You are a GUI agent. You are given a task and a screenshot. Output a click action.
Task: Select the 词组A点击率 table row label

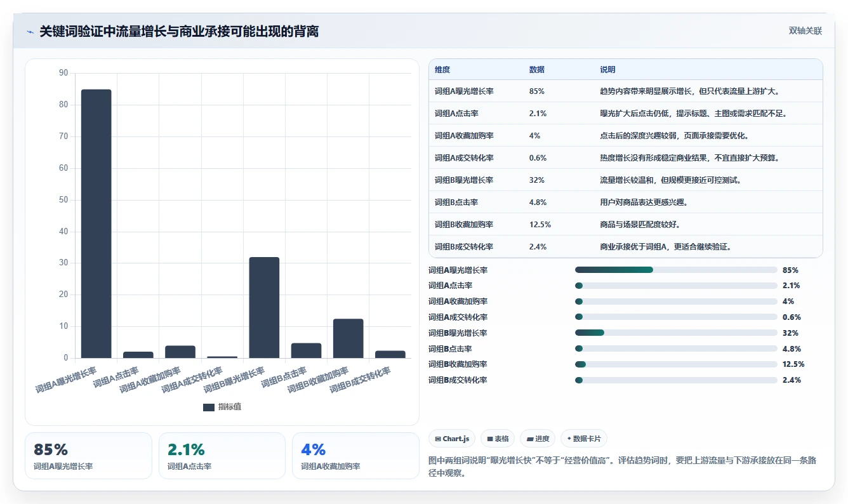point(456,114)
